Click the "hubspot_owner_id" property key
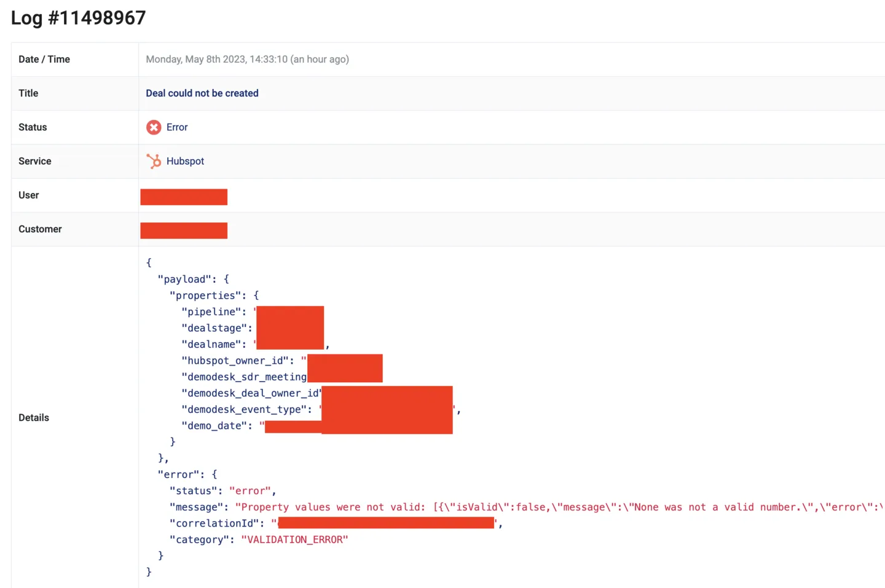 235,361
